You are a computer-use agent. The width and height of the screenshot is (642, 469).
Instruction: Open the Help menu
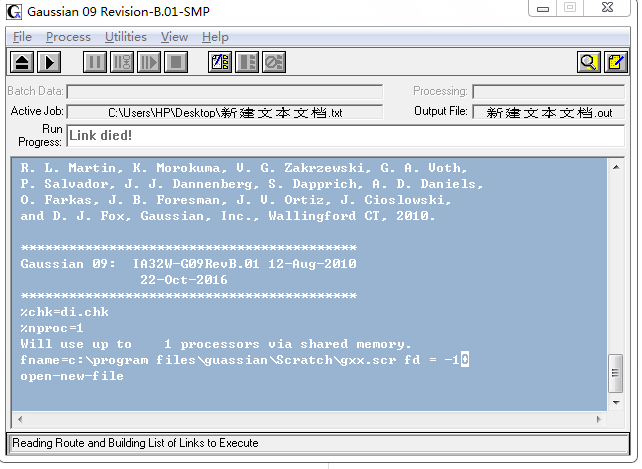click(x=215, y=37)
